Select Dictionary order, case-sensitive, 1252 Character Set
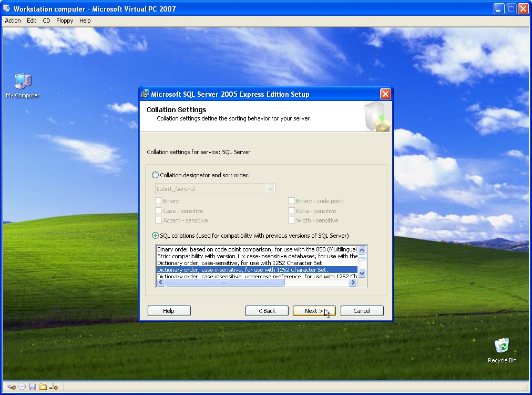The width and height of the screenshot is (532, 395). [240, 263]
